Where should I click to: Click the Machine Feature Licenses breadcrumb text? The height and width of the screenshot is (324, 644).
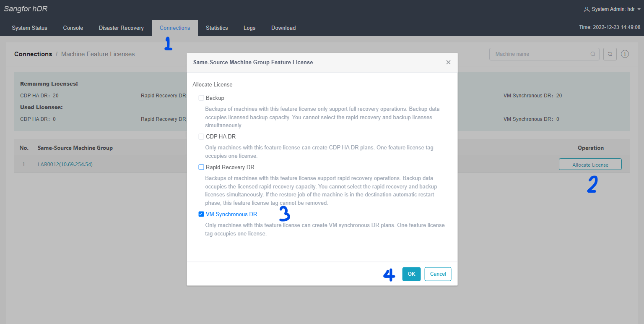pyautogui.click(x=98, y=54)
